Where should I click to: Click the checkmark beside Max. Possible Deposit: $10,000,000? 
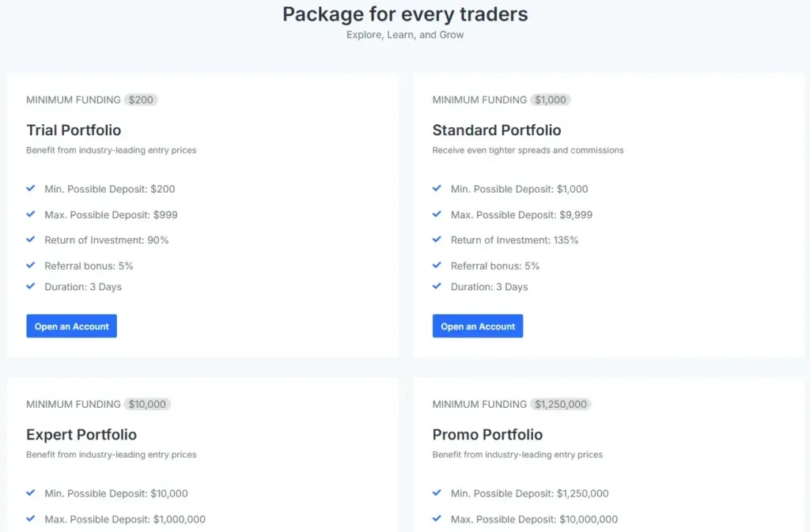click(437, 519)
